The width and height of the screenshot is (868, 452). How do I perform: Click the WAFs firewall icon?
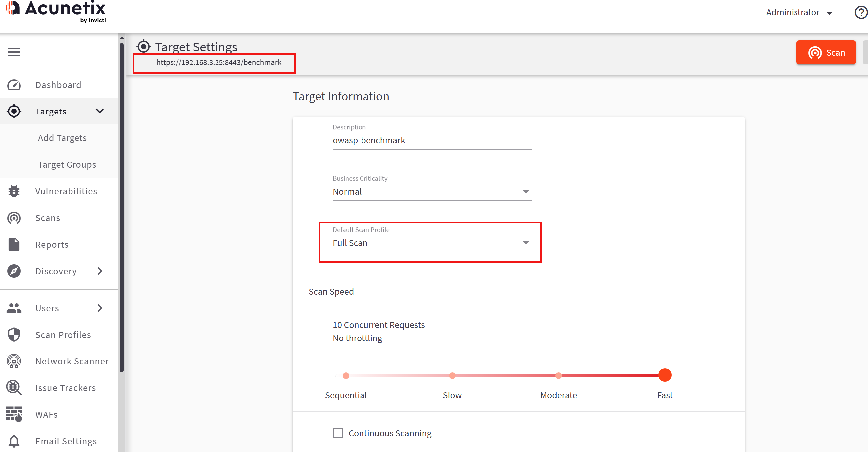(14, 414)
